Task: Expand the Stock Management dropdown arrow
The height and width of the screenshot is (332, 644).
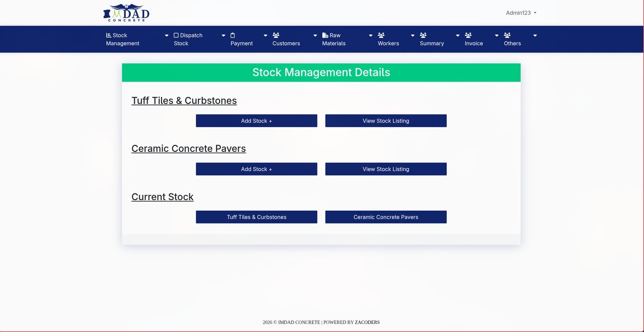Action: (167, 36)
